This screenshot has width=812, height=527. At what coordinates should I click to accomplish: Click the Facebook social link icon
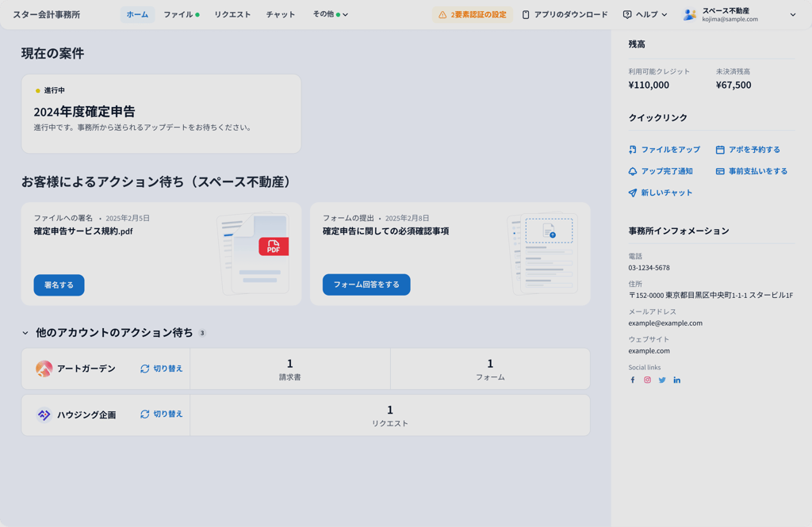632,380
